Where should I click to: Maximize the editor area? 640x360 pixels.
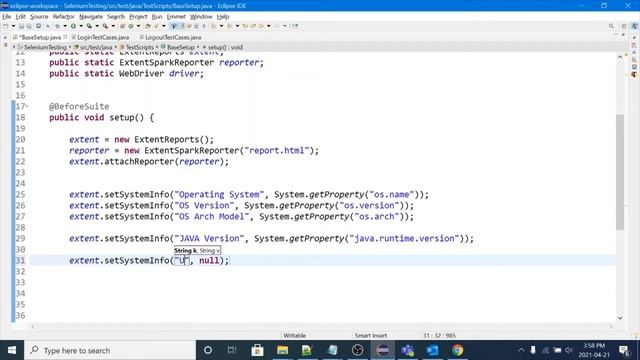click(623, 36)
